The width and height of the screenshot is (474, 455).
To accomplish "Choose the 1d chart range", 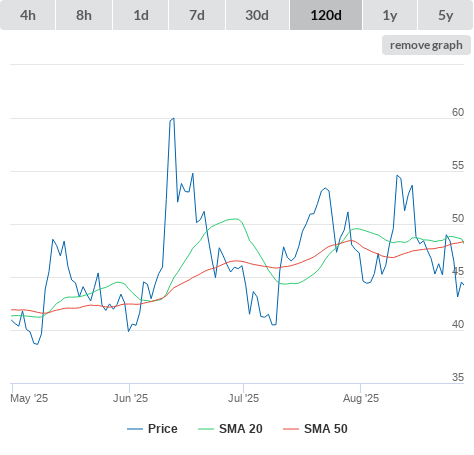I will point(141,15).
